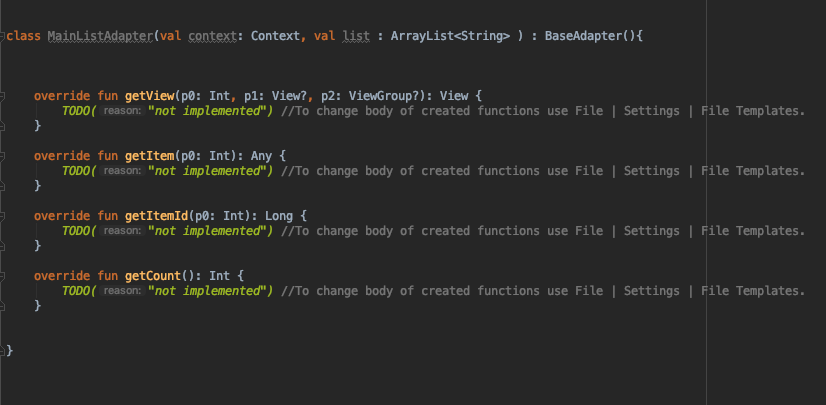Click the 'Context' type in constructor
The height and width of the screenshot is (405, 826).
coord(276,36)
